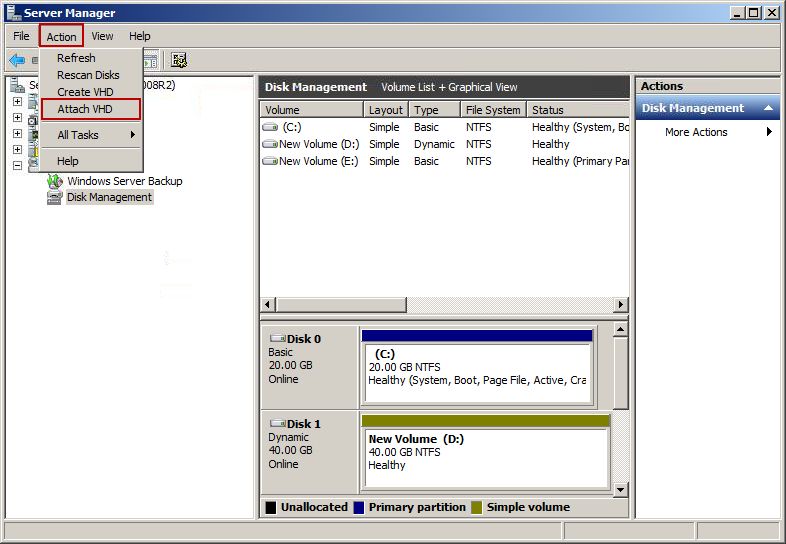This screenshot has width=786, height=544.
Task: Select Windows Server Backup tree item
Action: pos(125,181)
